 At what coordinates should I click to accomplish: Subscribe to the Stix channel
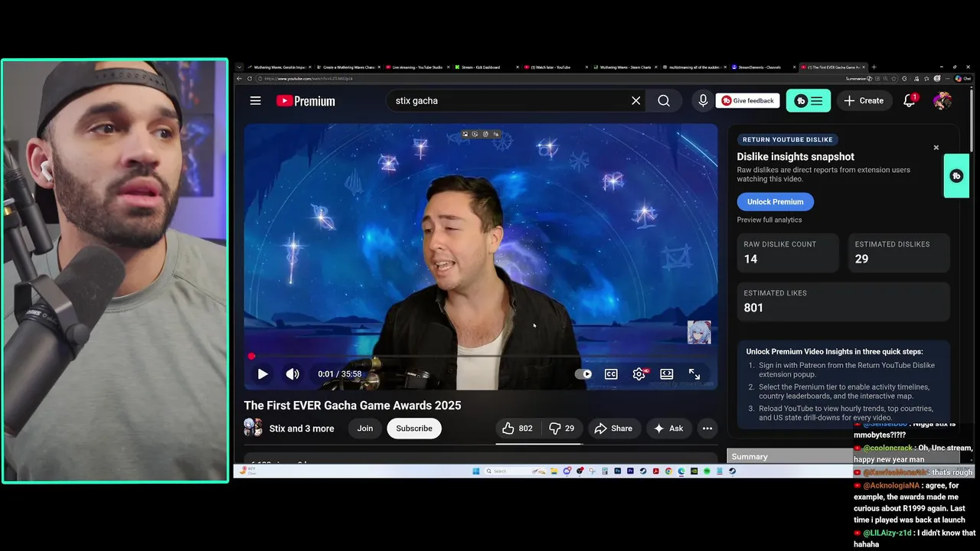tap(414, 429)
